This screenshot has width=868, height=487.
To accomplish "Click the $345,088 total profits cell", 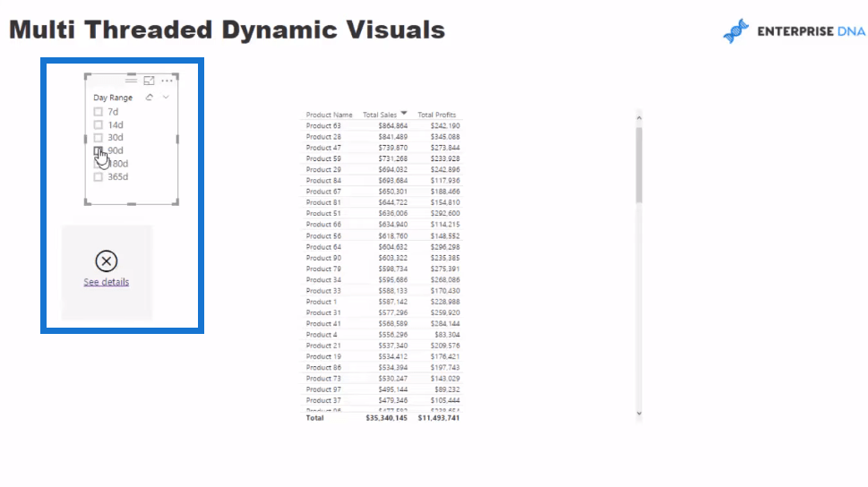I will coord(445,137).
